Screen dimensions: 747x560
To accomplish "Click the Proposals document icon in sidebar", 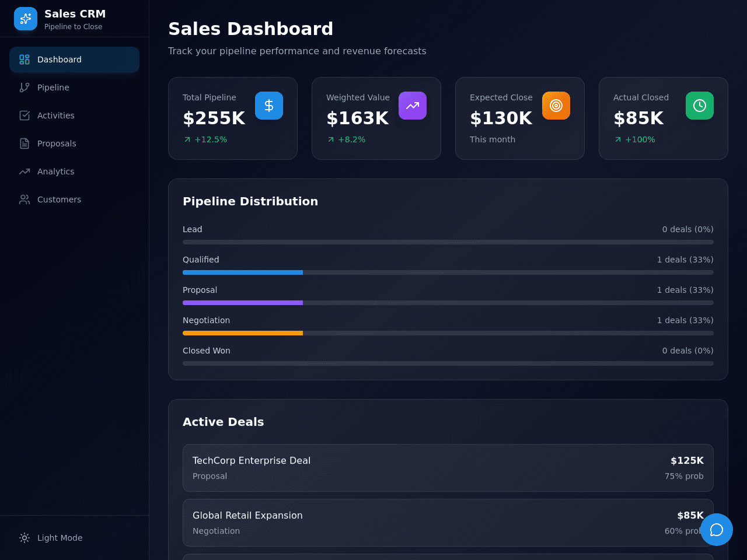I will pyautogui.click(x=25, y=143).
